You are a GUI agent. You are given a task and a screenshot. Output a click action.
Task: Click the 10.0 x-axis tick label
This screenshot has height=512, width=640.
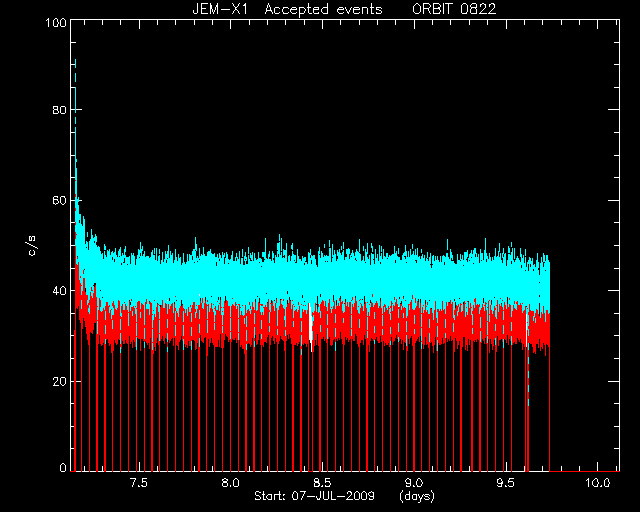tap(597, 483)
